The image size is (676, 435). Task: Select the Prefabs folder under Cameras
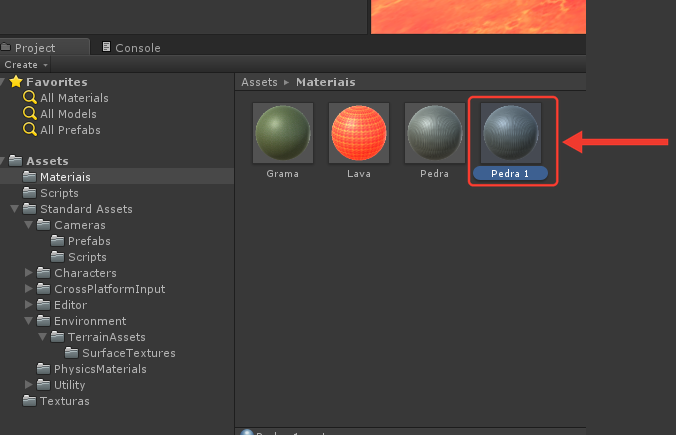coord(89,241)
